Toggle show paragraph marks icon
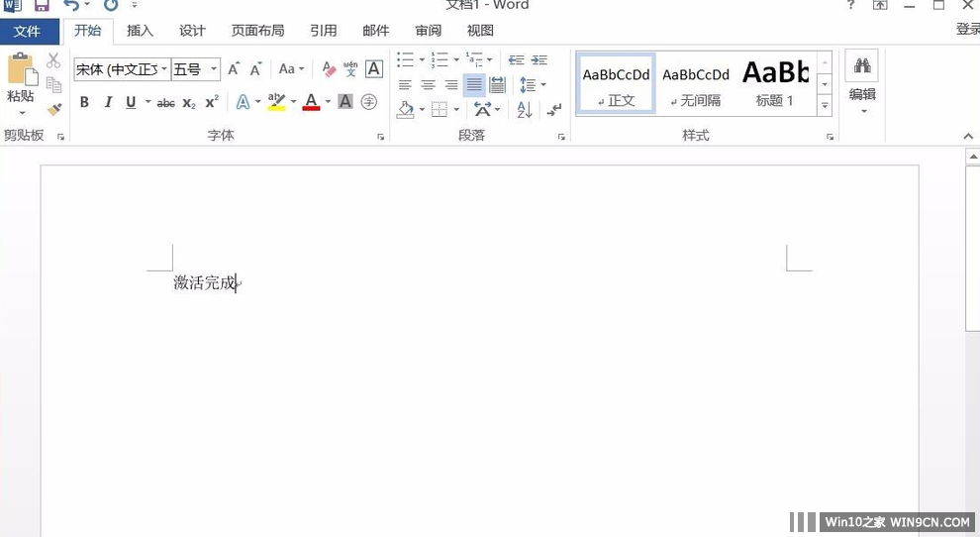Viewport: 980px width, 537px height. pyautogui.click(x=553, y=110)
